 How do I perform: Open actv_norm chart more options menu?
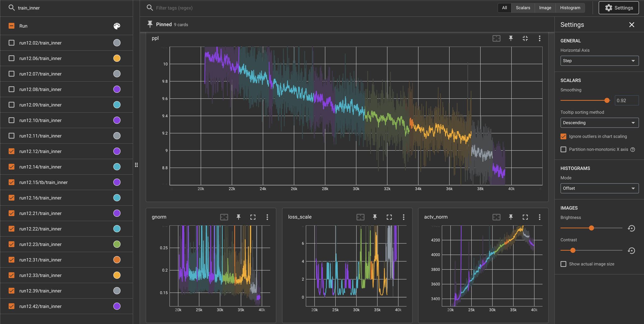tap(540, 217)
